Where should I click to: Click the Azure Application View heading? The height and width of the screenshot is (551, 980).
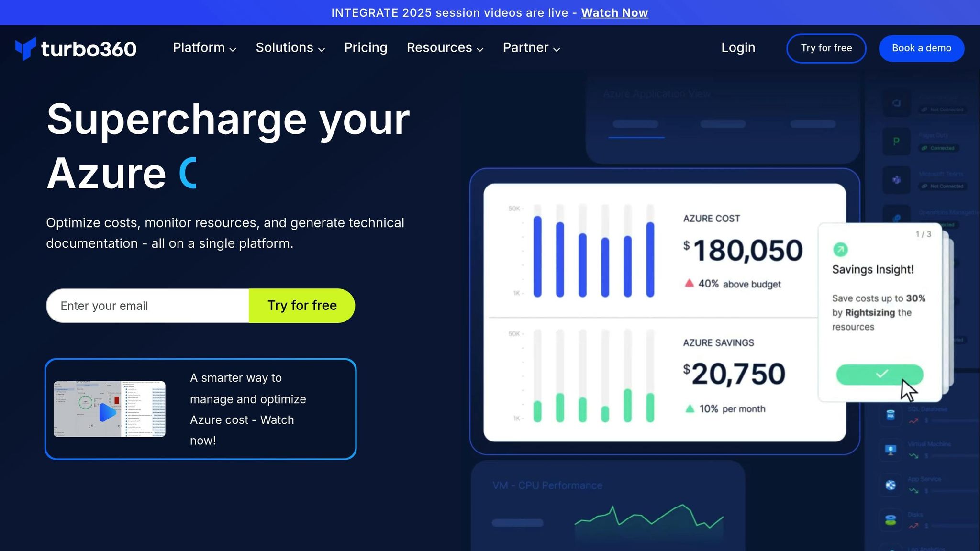[657, 94]
